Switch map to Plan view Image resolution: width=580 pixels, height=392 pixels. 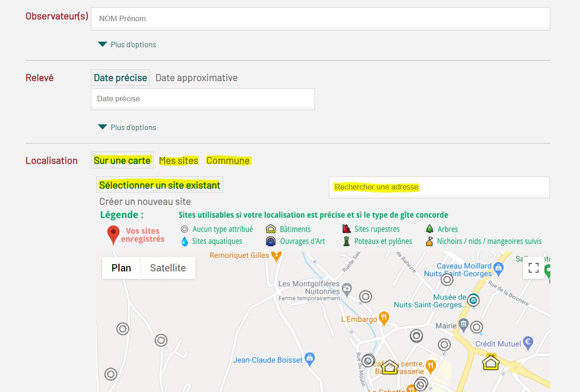[x=121, y=268]
